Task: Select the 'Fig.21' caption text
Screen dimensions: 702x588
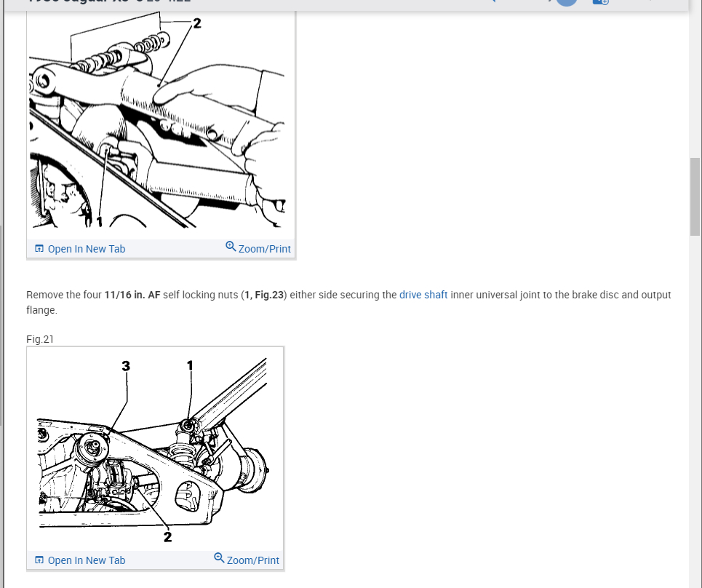Action: click(x=40, y=339)
